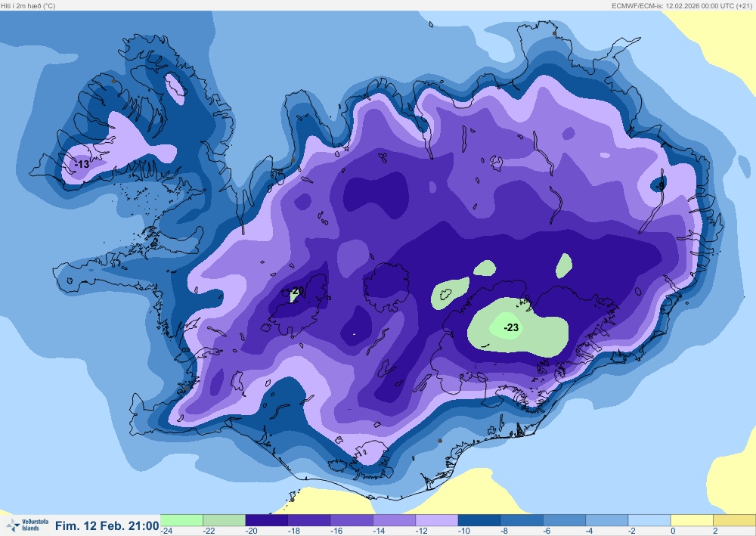The image size is (756, 536).
Task: Click the 'Hiti í 2m hæð (°C)' title
Action: (28, 6)
